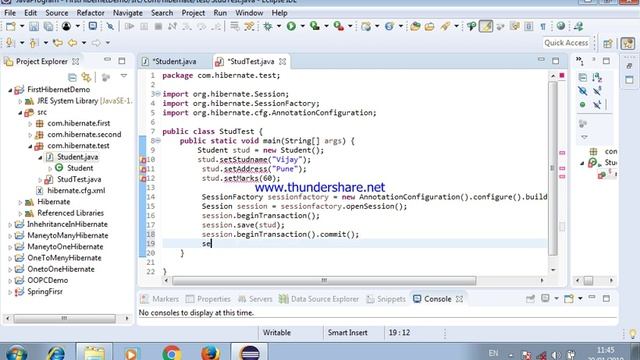Run the program with green Run button
This screenshot has width=640, height=360.
(291, 27)
